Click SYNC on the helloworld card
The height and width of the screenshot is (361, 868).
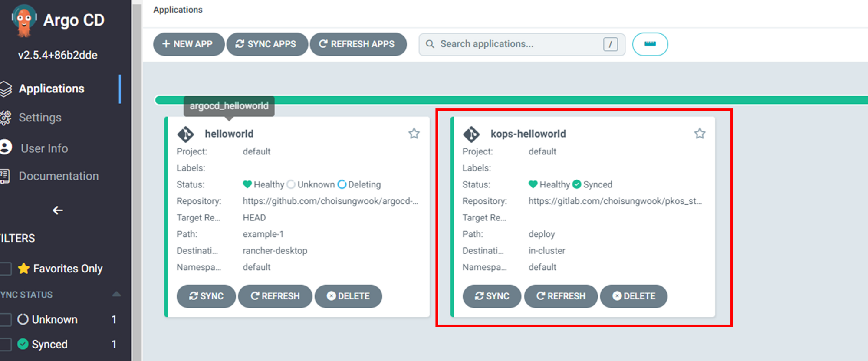[206, 296]
